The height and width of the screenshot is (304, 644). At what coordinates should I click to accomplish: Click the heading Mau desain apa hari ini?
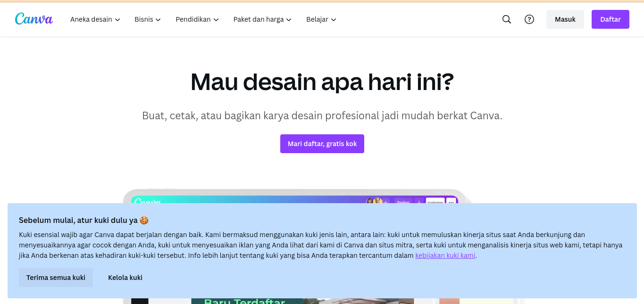point(322,82)
